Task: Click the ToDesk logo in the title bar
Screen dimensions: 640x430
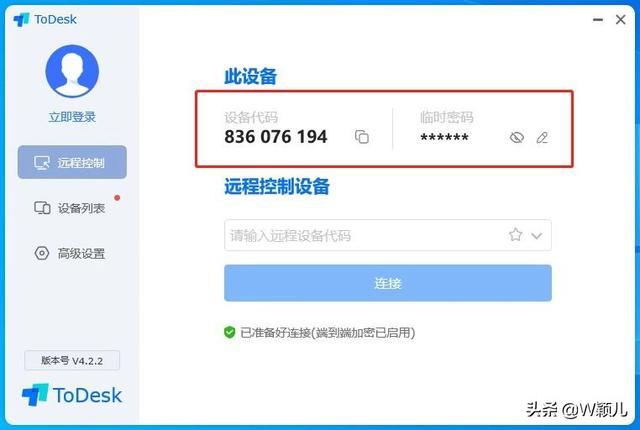Action: (45, 19)
